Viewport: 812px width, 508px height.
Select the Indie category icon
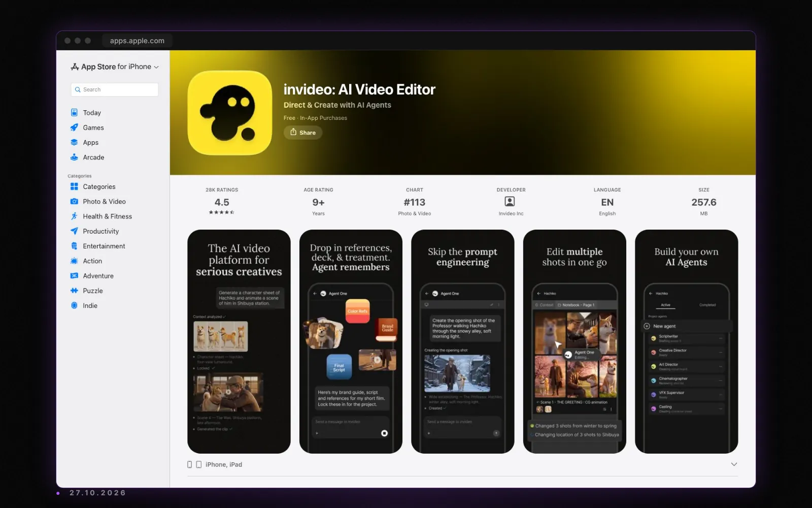point(74,305)
